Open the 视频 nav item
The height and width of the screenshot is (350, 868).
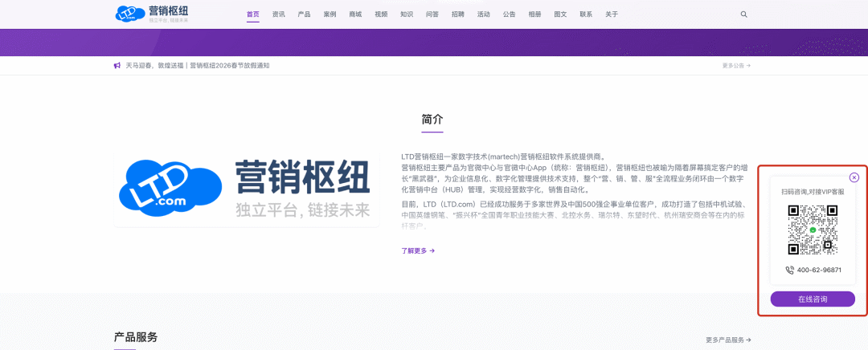click(x=381, y=14)
